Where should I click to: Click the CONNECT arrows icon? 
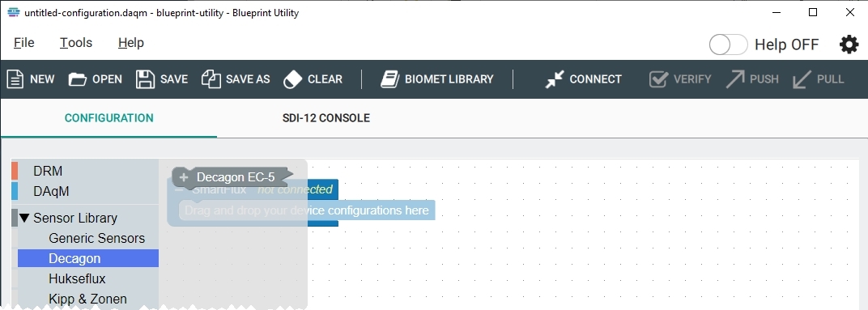(554, 79)
